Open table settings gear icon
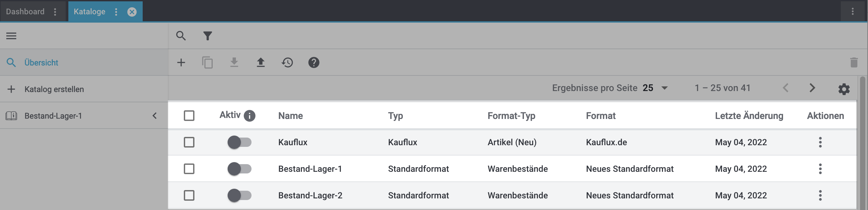868x210 pixels. [x=844, y=89]
